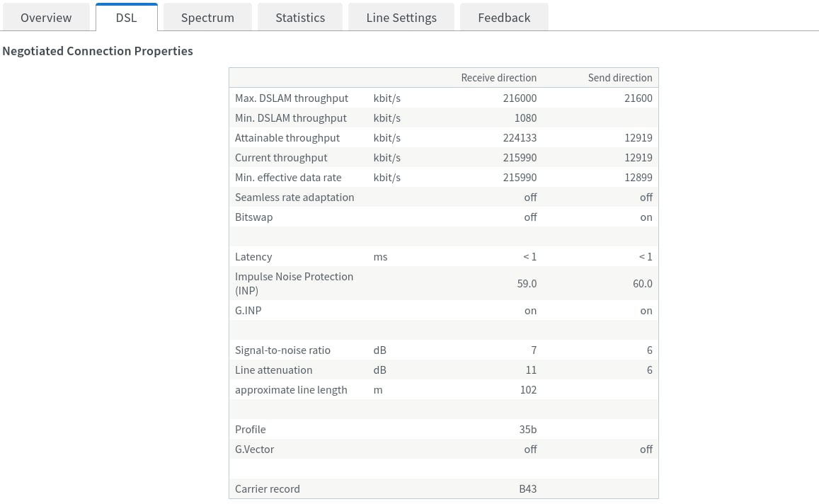Click the approximate line length value 102
The width and height of the screenshot is (819, 504).
(528, 390)
